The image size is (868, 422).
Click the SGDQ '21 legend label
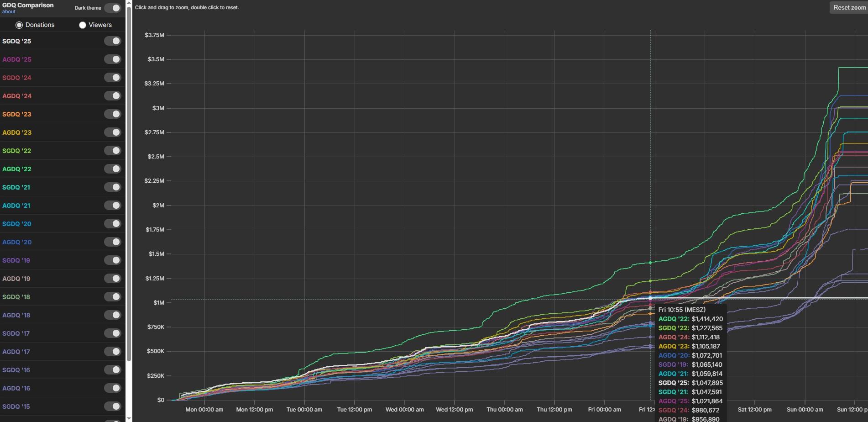16,187
